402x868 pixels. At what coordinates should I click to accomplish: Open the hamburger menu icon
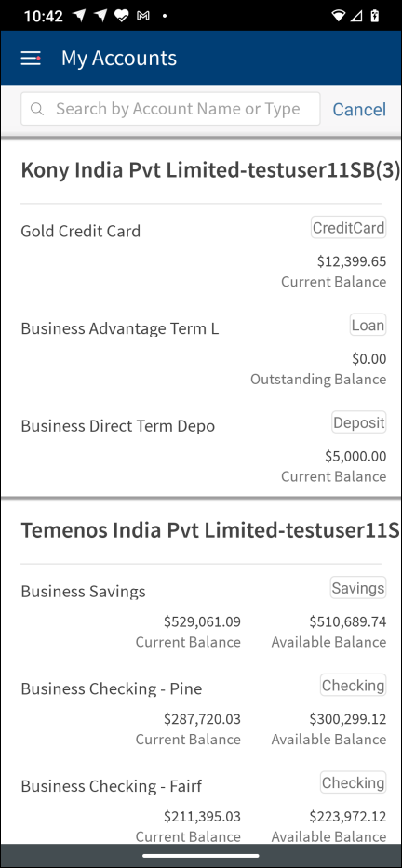[31, 58]
